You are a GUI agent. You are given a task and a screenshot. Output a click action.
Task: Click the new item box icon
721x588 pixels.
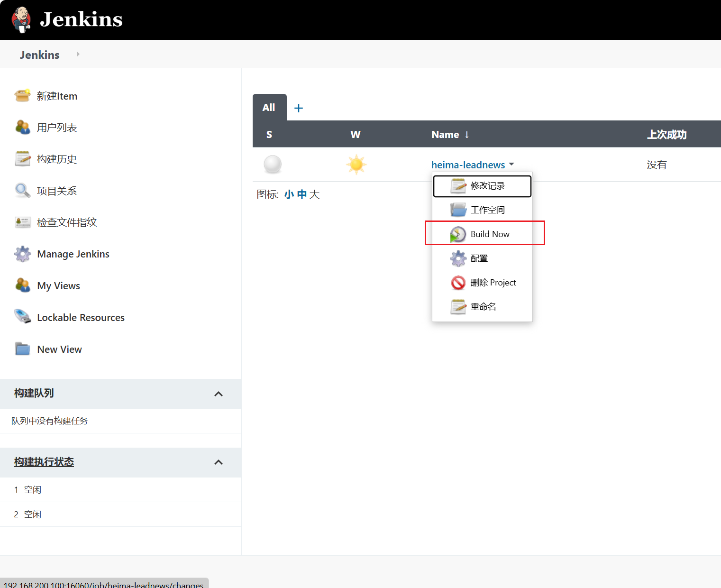click(22, 96)
